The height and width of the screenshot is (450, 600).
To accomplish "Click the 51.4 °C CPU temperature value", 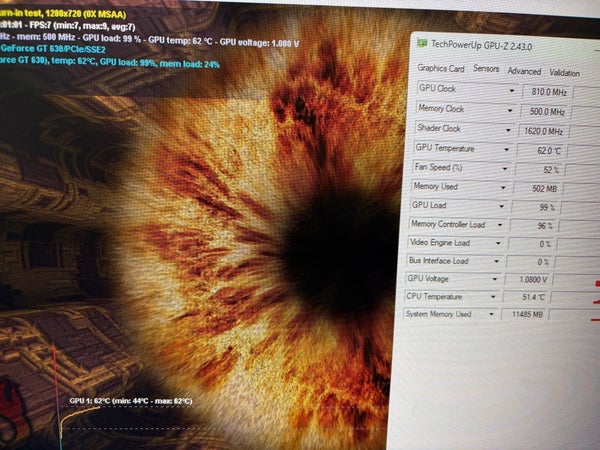I will pos(526,297).
